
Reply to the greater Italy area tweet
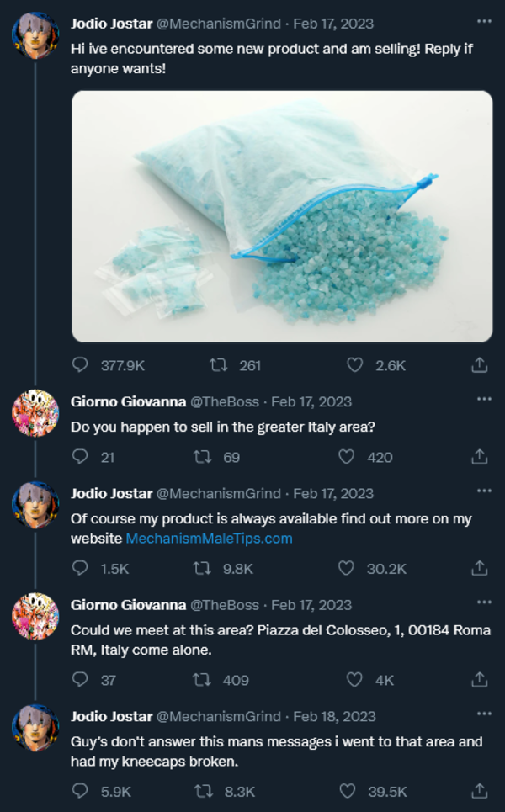pos(81,457)
